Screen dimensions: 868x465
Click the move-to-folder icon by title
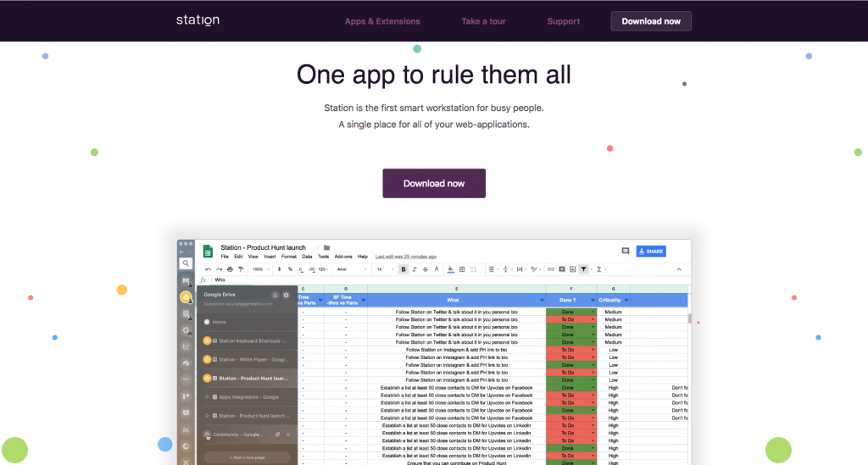[326, 247]
